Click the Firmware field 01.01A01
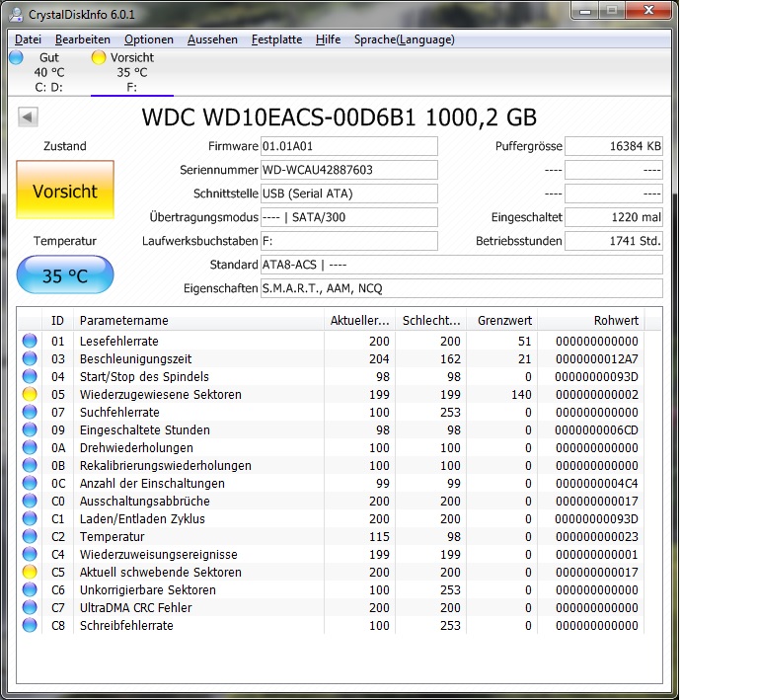758x700 pixels. (x=349, y=146)
